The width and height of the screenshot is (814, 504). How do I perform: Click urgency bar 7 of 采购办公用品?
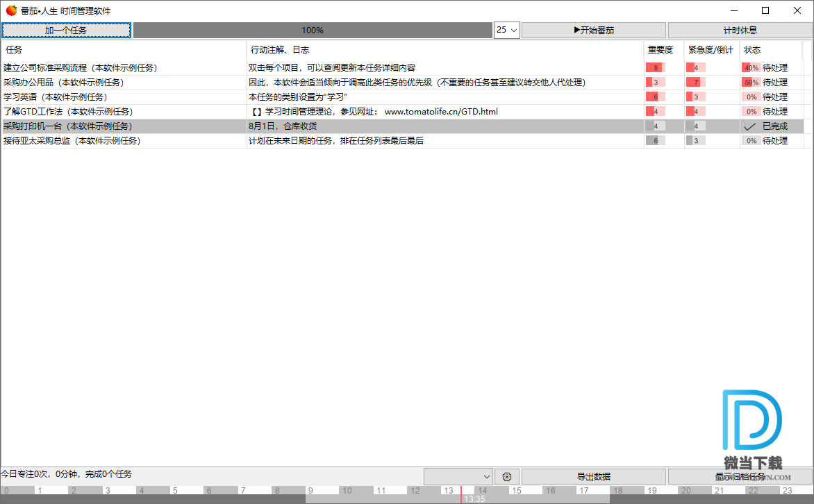(x=696, y=83)
